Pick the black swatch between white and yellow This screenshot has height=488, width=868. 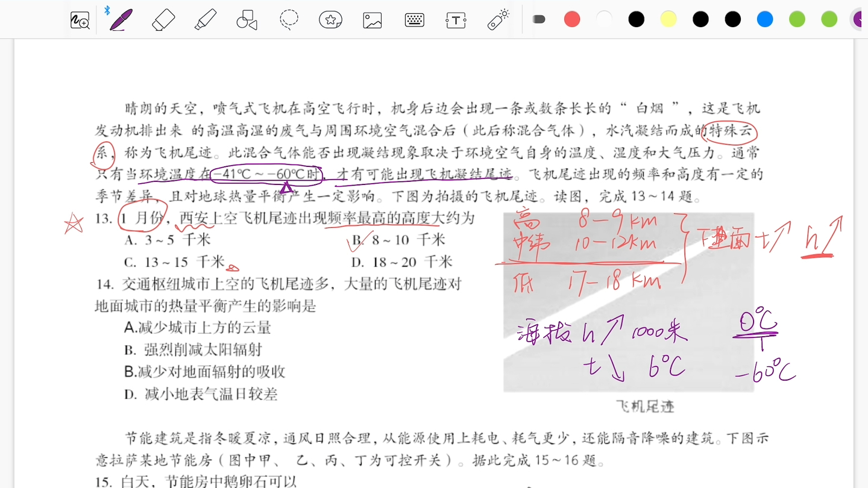click(637, 19)
